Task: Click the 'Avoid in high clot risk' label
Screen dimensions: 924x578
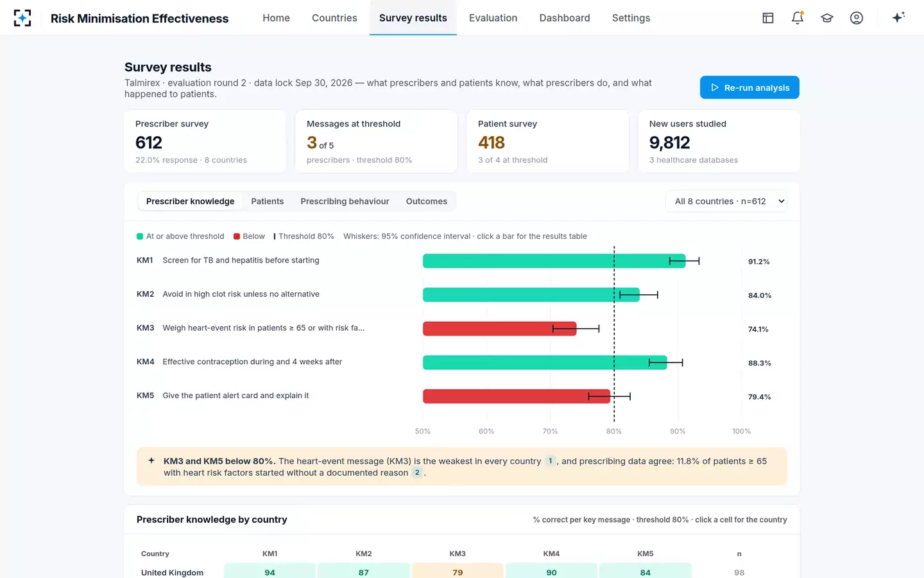Action: [x=241, y=294]
